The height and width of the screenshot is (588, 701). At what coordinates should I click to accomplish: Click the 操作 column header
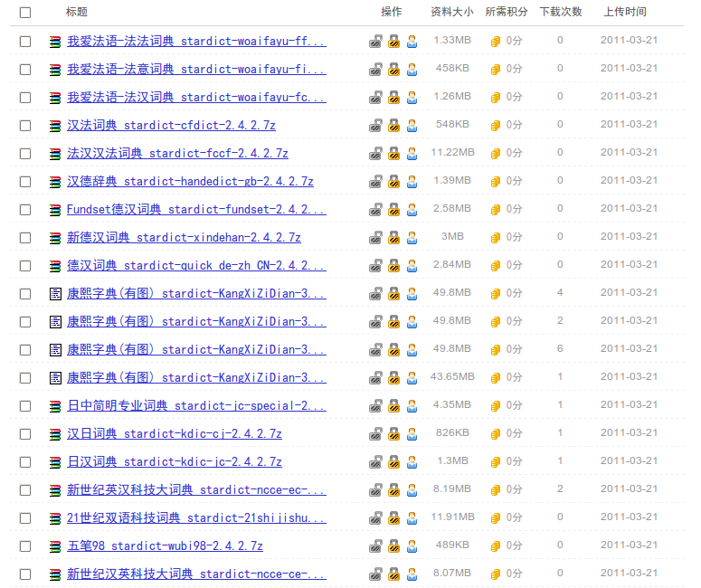point(392,12)
